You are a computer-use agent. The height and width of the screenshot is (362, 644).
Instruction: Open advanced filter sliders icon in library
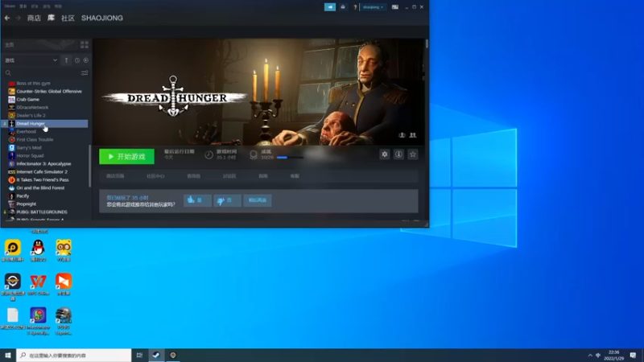(x=85, y=73)
